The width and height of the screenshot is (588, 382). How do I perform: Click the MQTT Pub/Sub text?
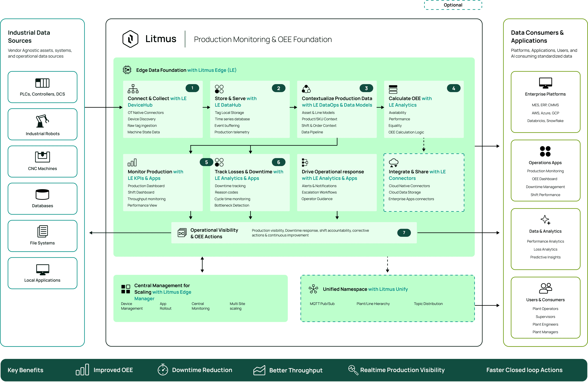(x=322, y=304)
